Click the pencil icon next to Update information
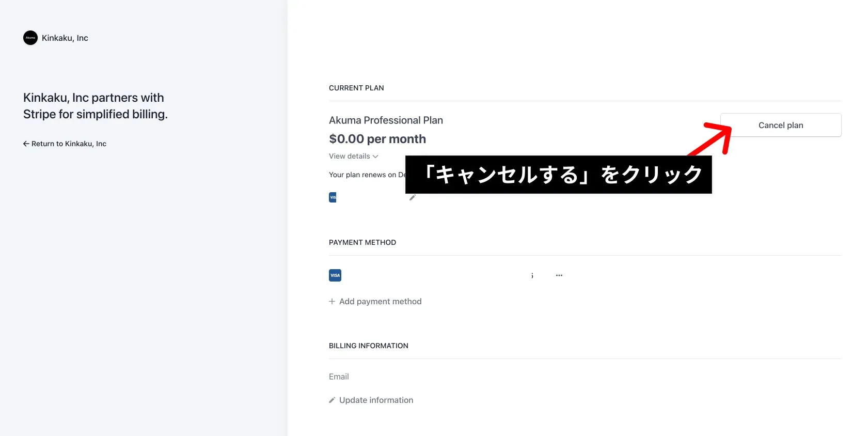 tap(332, 400)
